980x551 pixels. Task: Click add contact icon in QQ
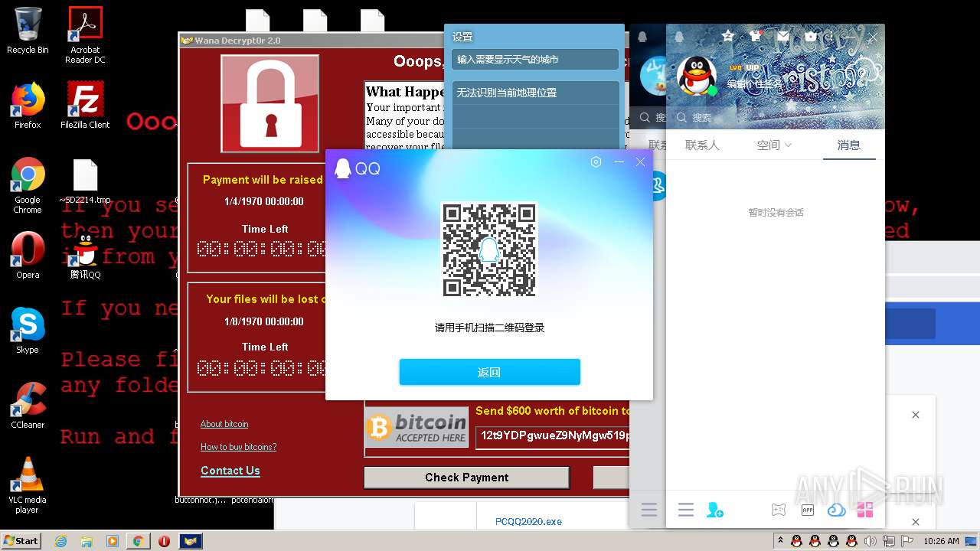coord(715,510)
